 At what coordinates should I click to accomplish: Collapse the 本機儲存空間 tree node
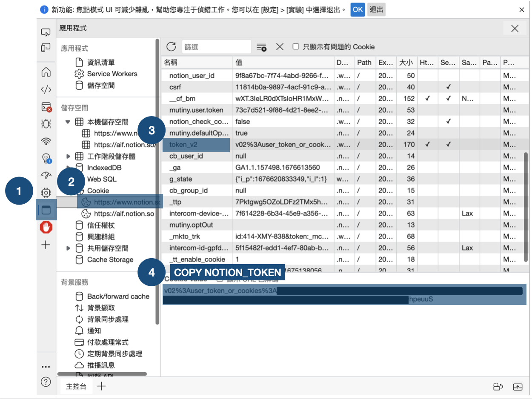pyautogui.click(x=68, y=122)
